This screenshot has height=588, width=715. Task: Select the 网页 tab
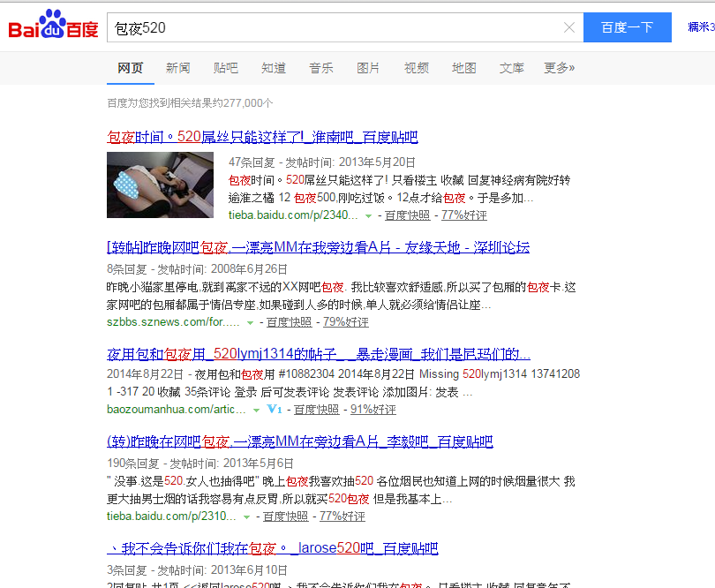click(131, 69)
